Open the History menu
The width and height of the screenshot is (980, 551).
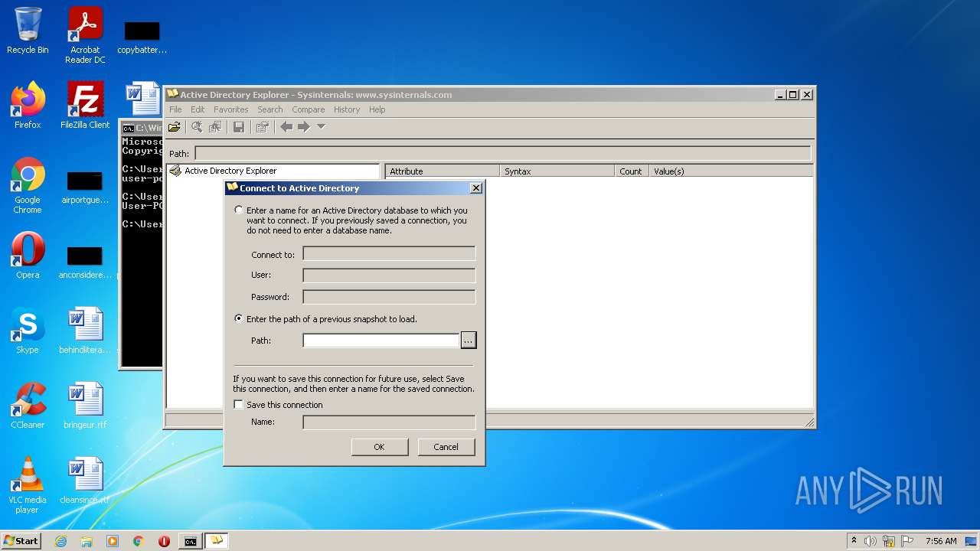point(346,109)
